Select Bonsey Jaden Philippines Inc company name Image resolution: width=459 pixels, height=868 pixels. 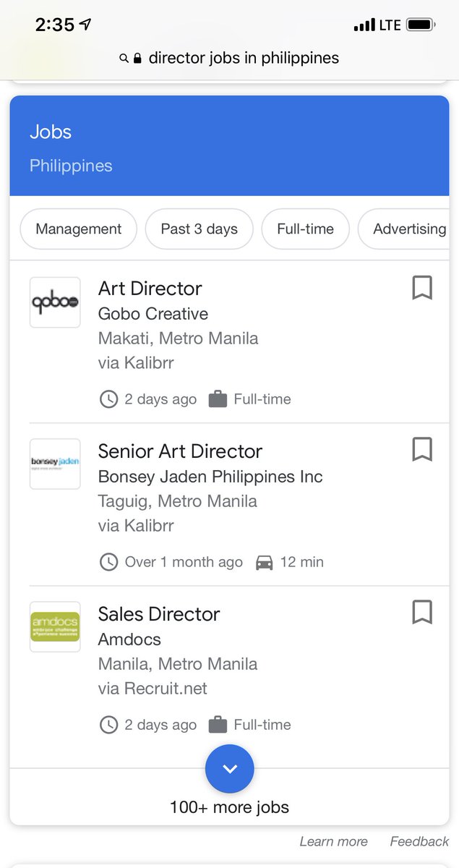coord(210,477)
